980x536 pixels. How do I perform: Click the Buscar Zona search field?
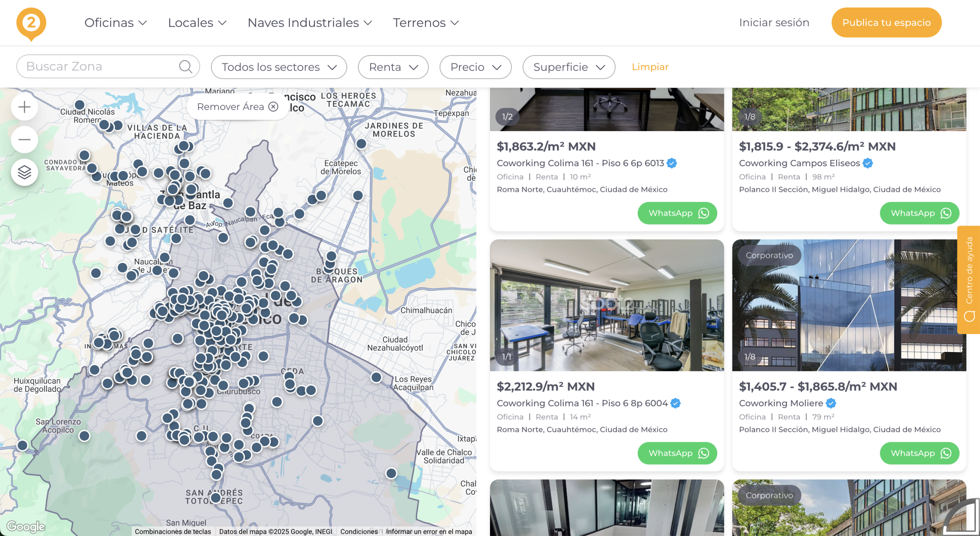(x=108, y=67)
